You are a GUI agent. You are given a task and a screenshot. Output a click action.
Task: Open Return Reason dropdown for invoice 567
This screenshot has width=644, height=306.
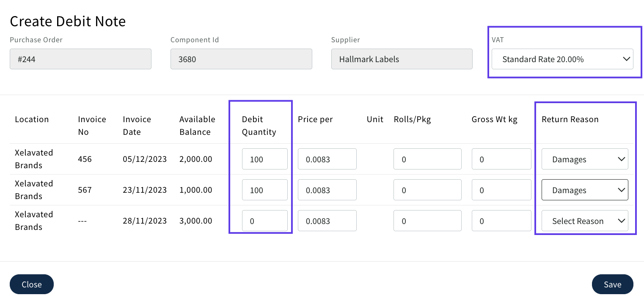point(584,190)
